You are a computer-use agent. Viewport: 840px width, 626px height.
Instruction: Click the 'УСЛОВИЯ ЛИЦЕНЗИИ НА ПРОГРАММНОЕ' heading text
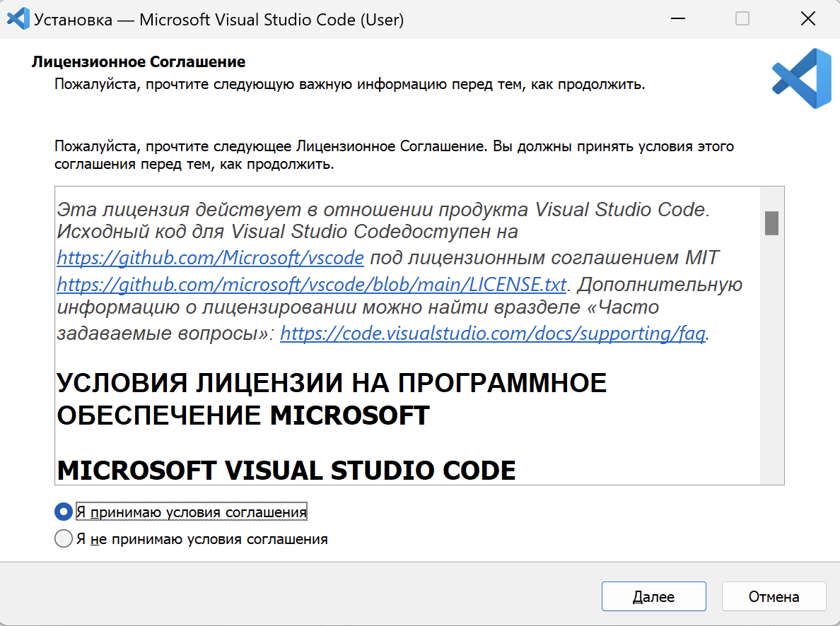tap(331, 383)
